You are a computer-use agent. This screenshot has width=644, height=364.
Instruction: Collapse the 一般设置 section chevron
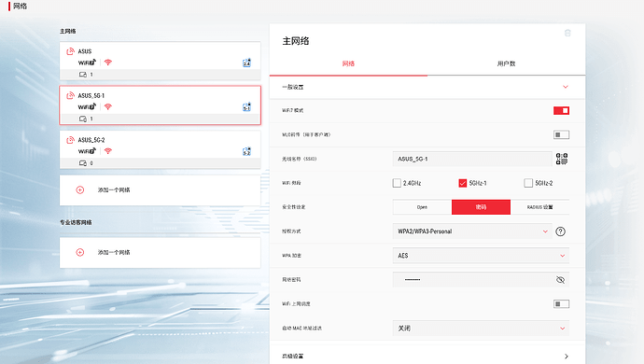[566, 87]
